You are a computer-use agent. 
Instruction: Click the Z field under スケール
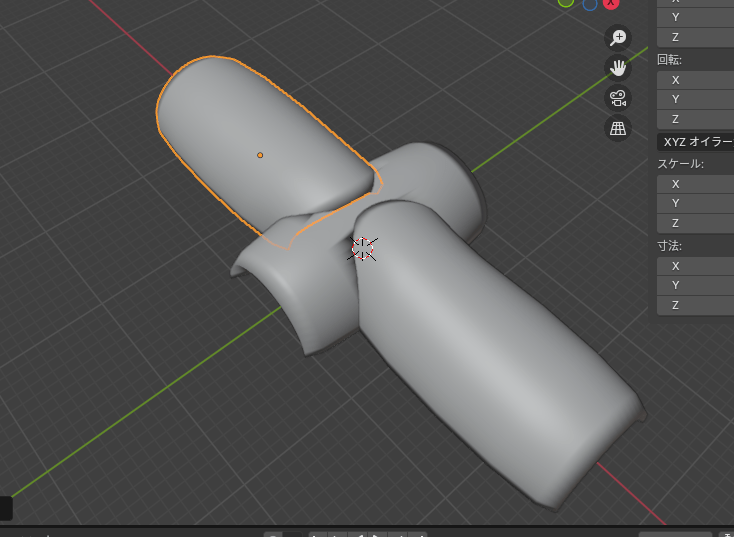696,223
